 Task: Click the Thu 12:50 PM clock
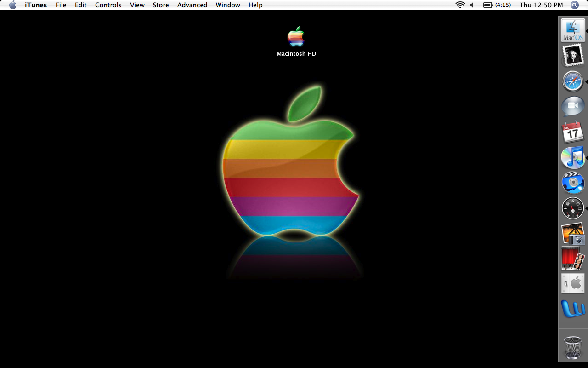[541, 5]
